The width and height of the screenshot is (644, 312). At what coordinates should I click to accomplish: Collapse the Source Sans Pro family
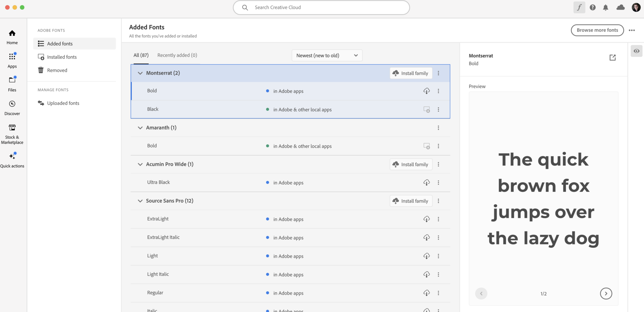coord(140,201)
